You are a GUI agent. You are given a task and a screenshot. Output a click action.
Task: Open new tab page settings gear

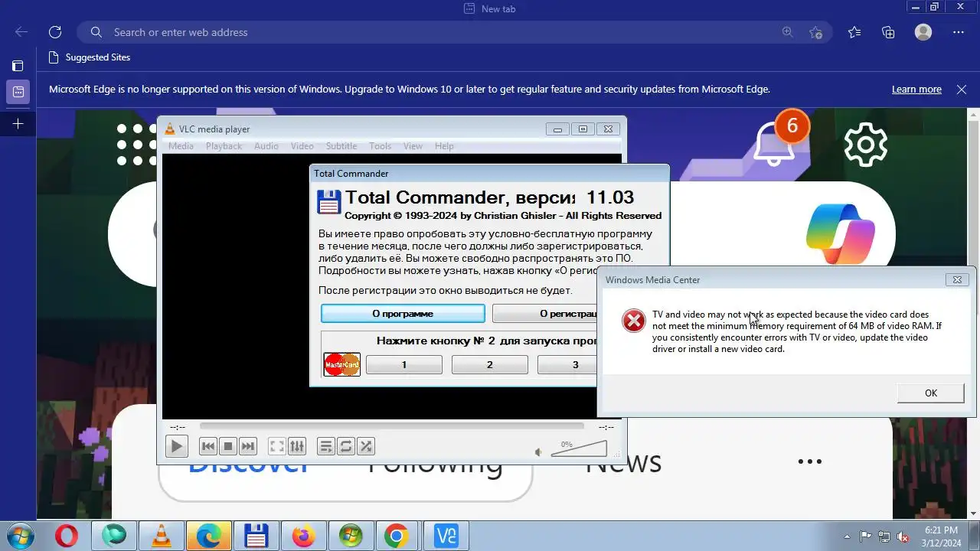coord(866,143)
